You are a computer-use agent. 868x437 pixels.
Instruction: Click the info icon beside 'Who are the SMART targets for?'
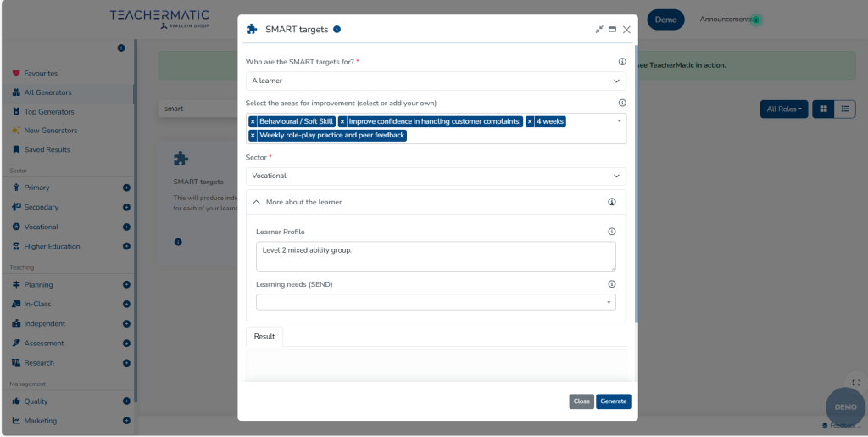[622, 62]
